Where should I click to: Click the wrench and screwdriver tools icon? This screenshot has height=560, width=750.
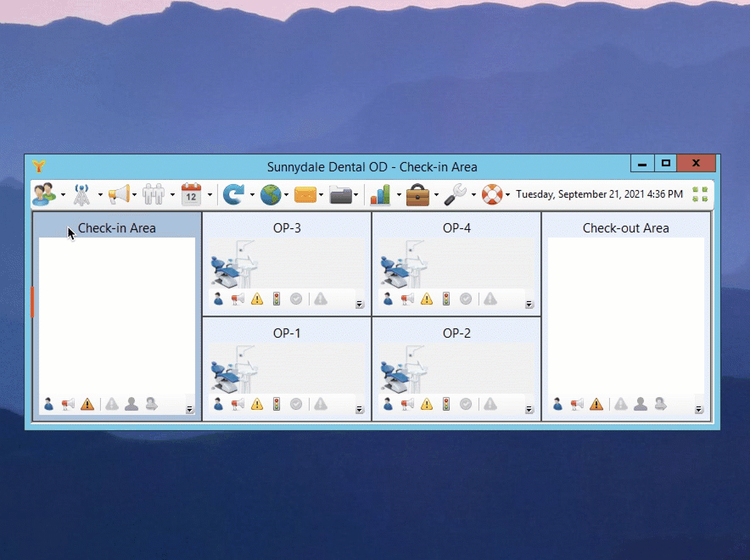pos(456,194)
